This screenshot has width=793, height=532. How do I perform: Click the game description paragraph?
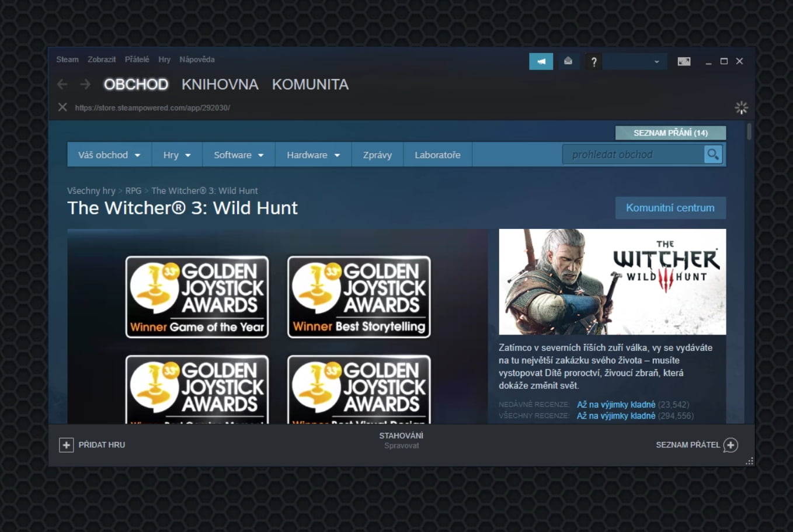pyautogui.click(x=606, y=367)
